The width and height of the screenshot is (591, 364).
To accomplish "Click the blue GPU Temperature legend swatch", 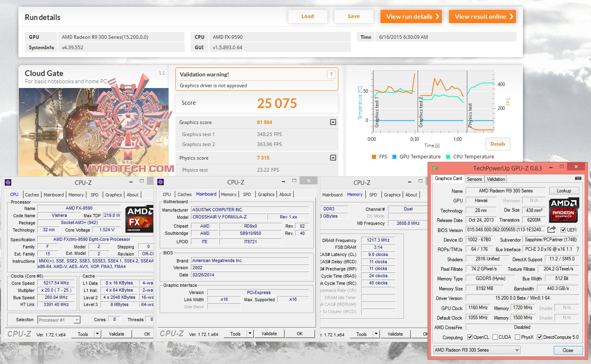I will pos(394,157).
